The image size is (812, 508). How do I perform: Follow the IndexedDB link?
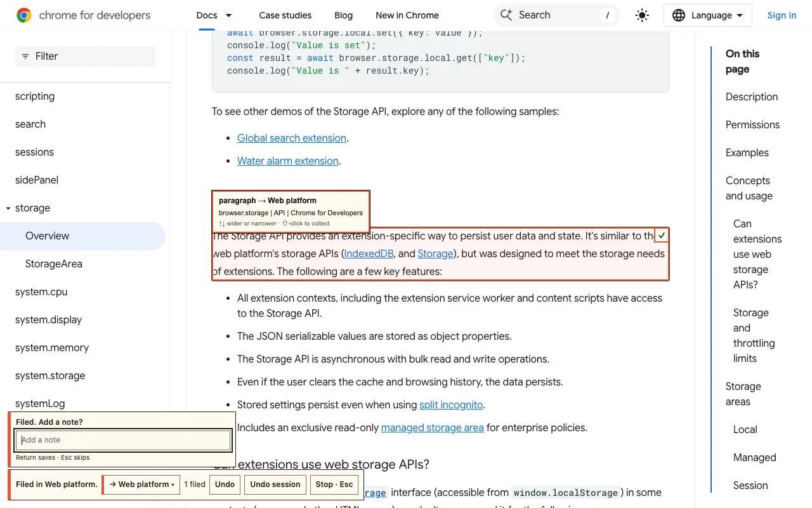coord(369,254)
